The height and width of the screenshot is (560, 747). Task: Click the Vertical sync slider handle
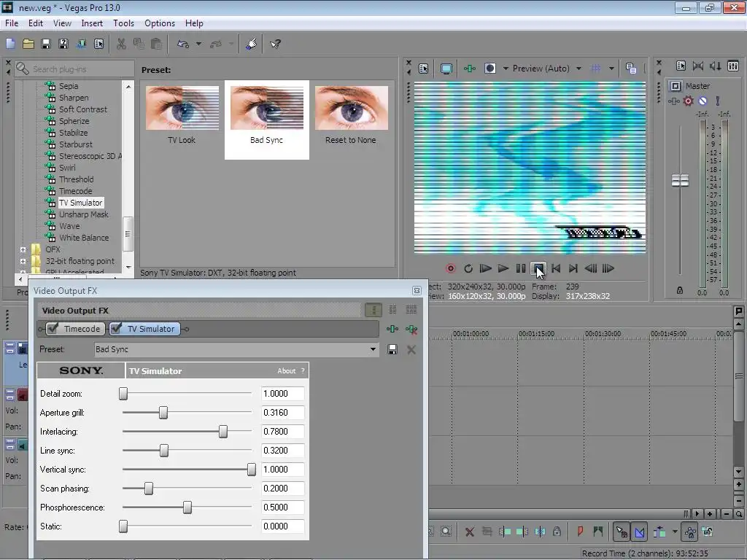[x=251, y=470]
